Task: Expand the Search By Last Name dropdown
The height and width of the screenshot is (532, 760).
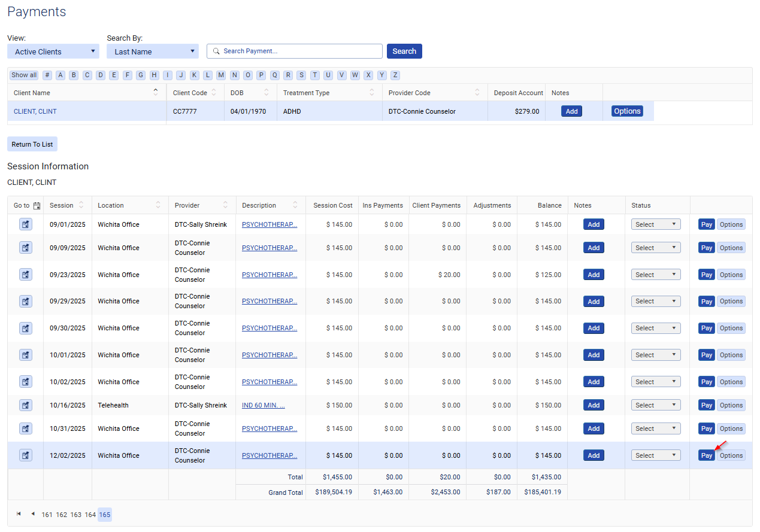Action: 152,51
